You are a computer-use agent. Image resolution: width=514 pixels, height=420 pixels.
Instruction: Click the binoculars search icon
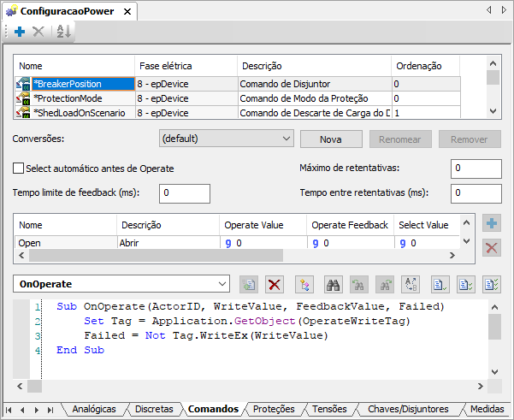(332, 284)
